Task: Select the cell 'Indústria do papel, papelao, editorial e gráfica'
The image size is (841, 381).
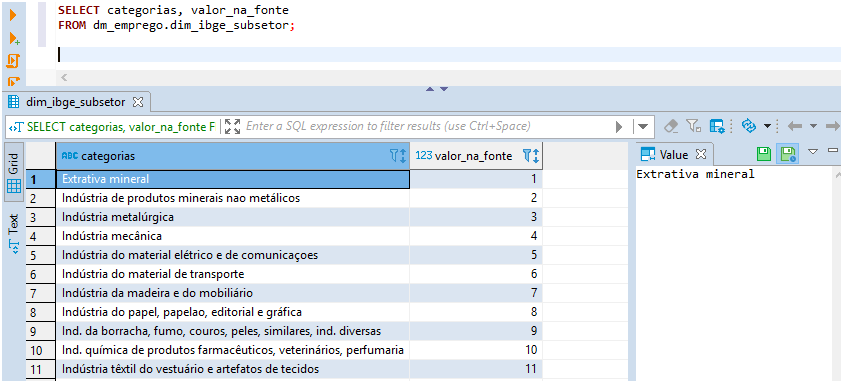Action: [x=232, y=312]
